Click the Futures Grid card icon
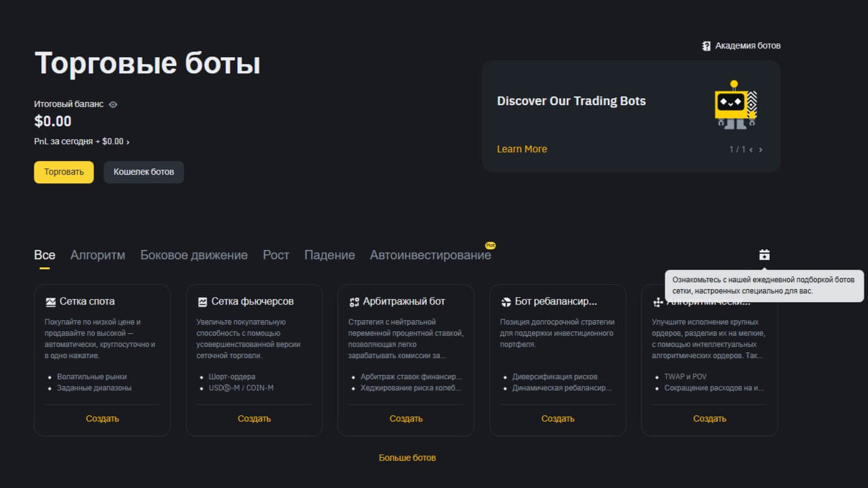Screen dimensions: 868x488 point(202,302)
